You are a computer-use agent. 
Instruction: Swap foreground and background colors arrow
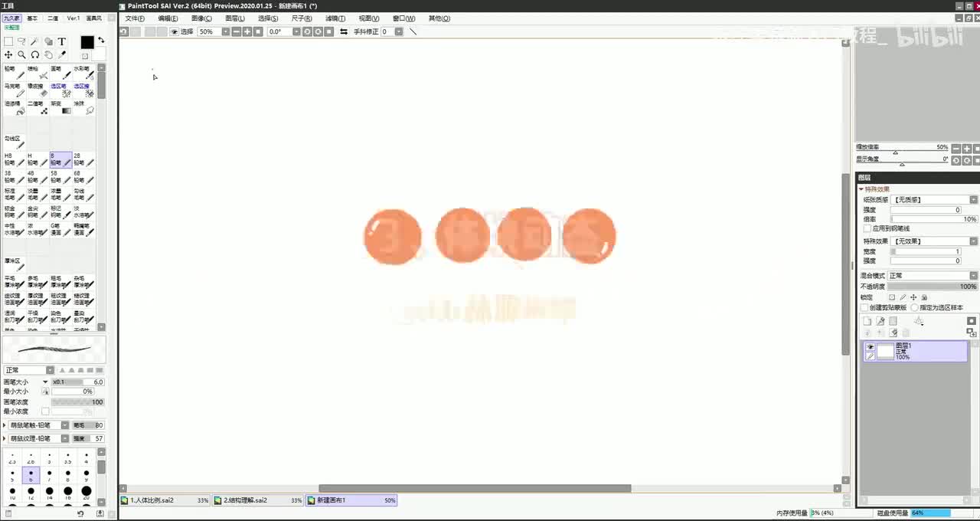(101, 40)
